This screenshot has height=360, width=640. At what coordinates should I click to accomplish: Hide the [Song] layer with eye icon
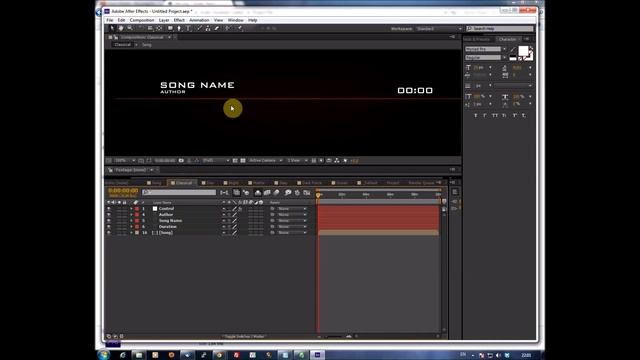pos(109,233)
